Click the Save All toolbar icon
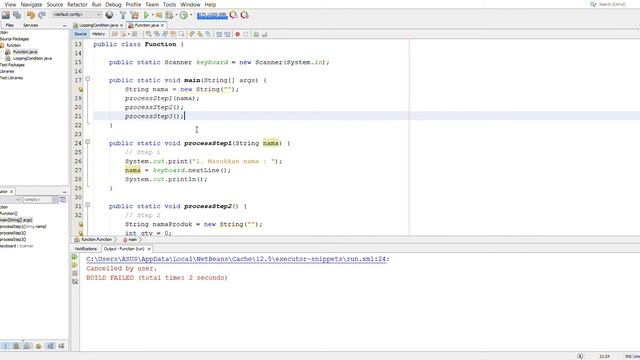This screenshot has height=360, width=640. 17,15
